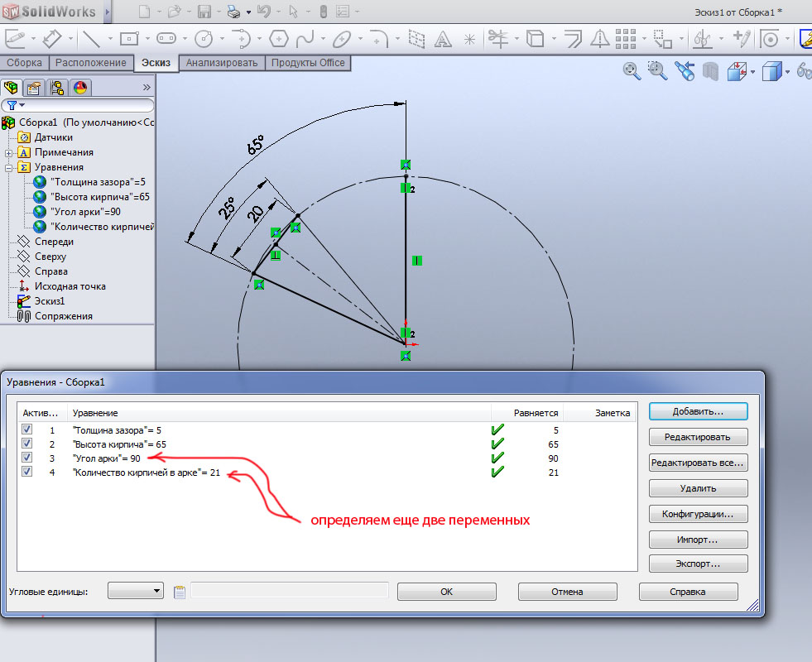
Task: Toggle the checkbox for "Угол арки" equation
Action: pos(27,458)
